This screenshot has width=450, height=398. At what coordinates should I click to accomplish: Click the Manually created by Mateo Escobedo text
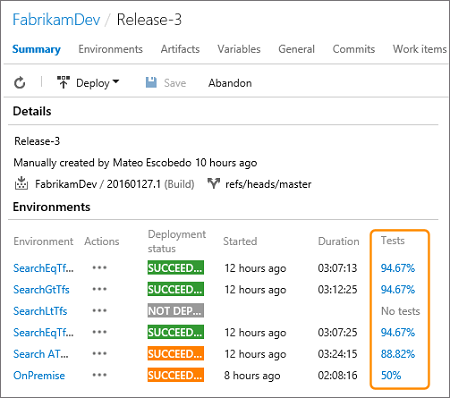pyautogui.click(x=135, y=163)
